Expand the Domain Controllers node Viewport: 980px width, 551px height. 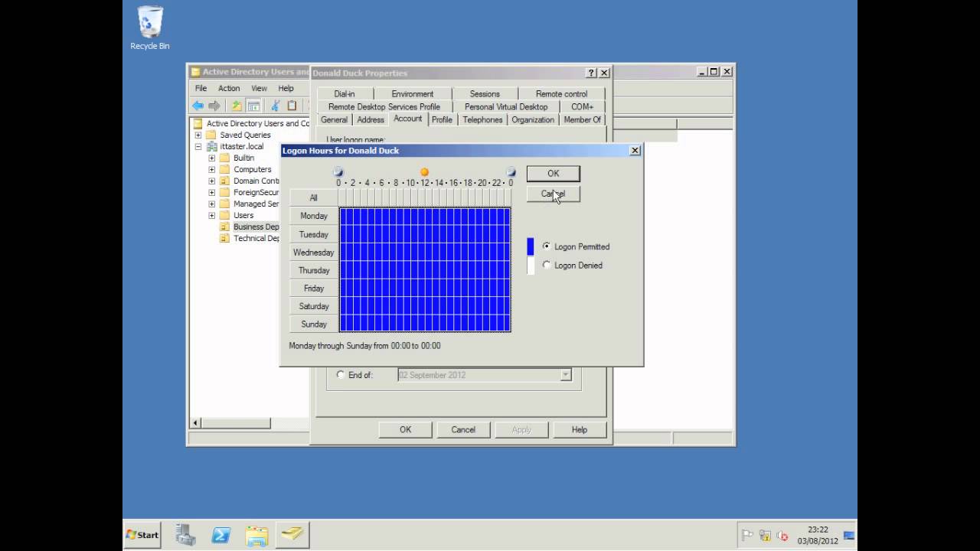[x=211, y=181]
